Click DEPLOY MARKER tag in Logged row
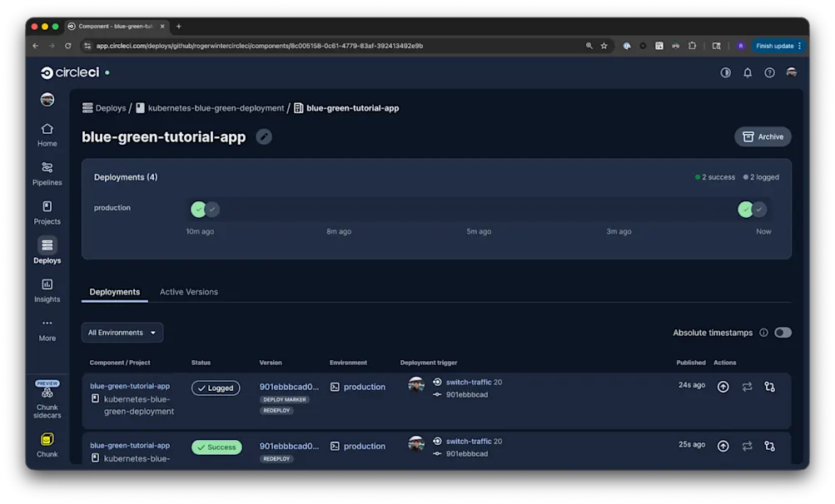 [285, 400]
